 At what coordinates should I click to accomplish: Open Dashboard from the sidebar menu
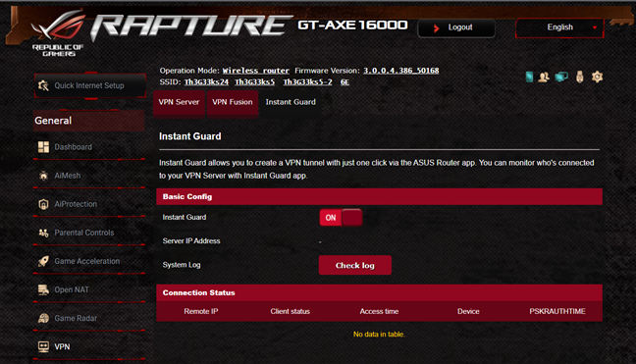coord(89,147)
